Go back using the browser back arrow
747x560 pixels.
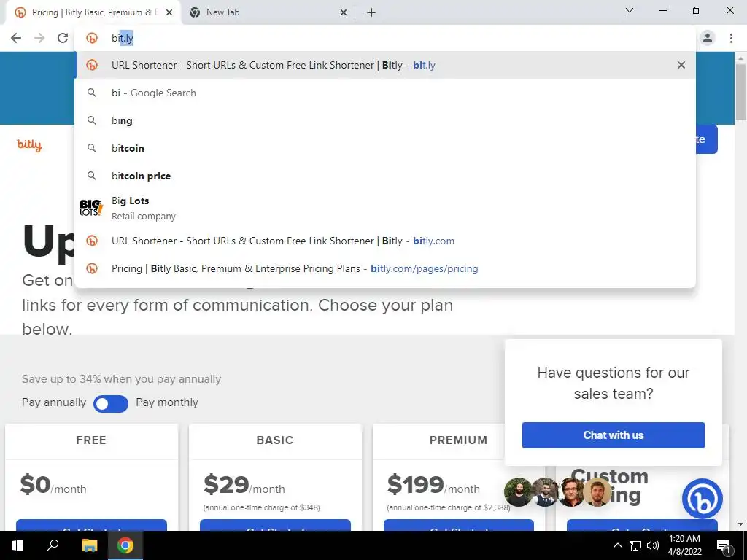[16, 38]
